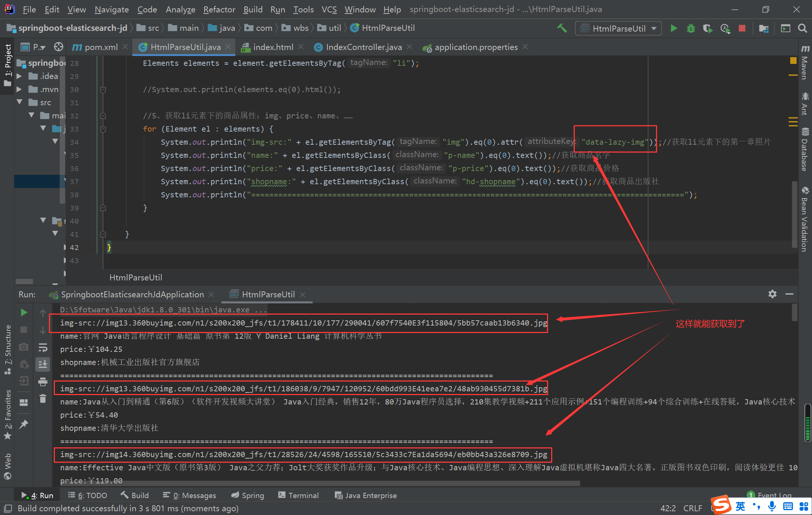Viewport: 812px width, 515px height.
Task: Click the 42:2 caret position indicator
Action: [668, 508]
